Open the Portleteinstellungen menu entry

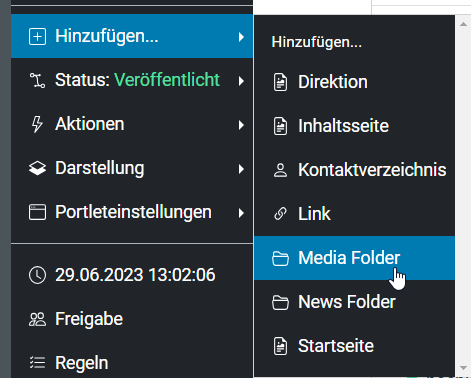tap(132, 212)
